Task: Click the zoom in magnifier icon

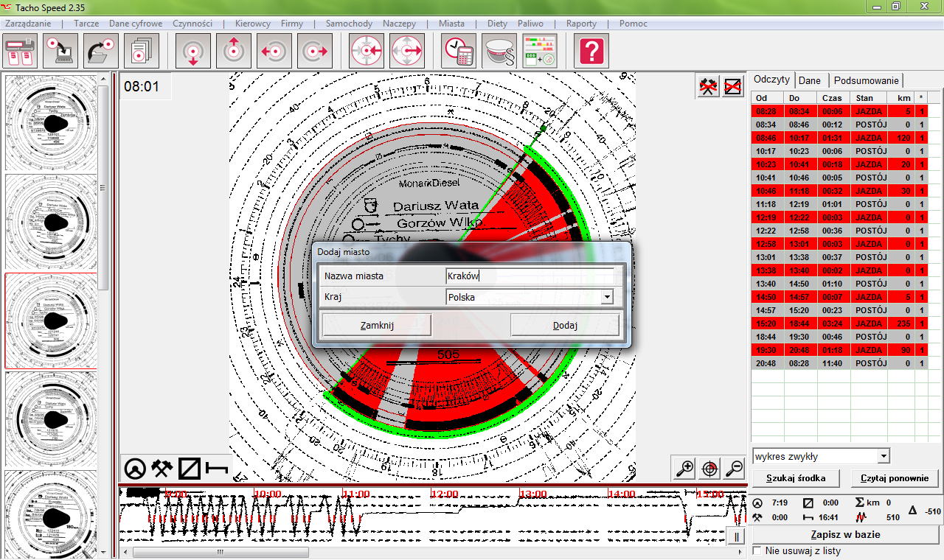Action: (684, 468)
